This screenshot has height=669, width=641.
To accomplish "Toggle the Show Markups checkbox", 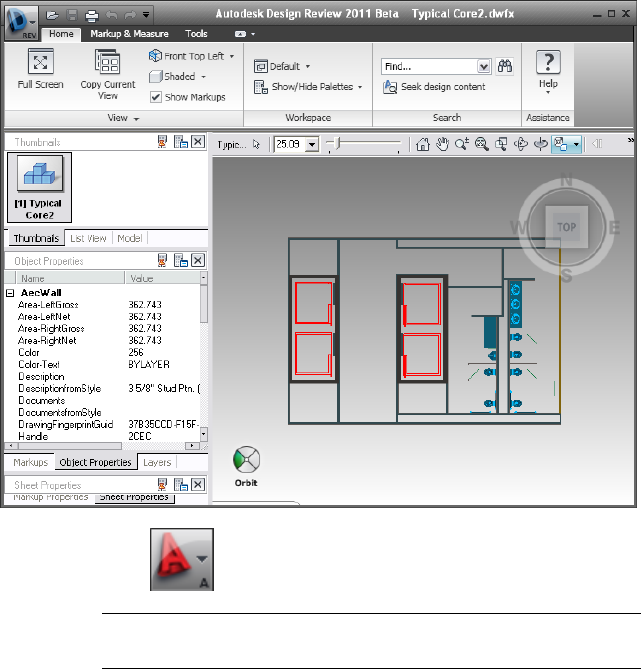I will tap(156, 97).
